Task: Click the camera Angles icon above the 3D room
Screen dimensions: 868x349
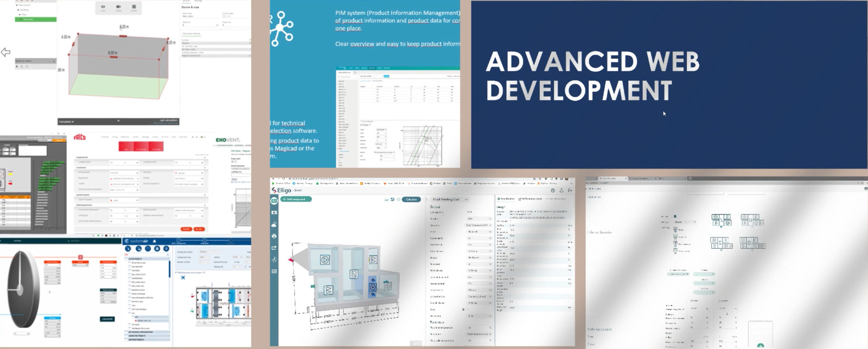Action: pos(118,8)
